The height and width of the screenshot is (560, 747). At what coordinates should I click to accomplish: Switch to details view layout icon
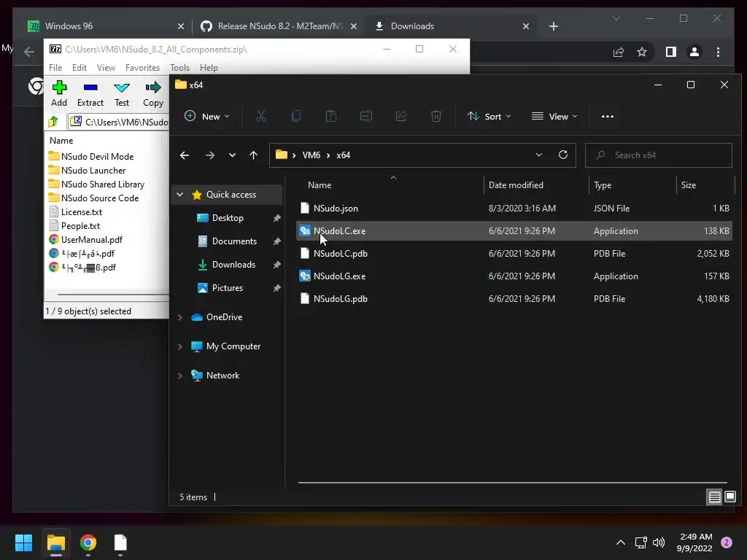(x=715, y=497)
